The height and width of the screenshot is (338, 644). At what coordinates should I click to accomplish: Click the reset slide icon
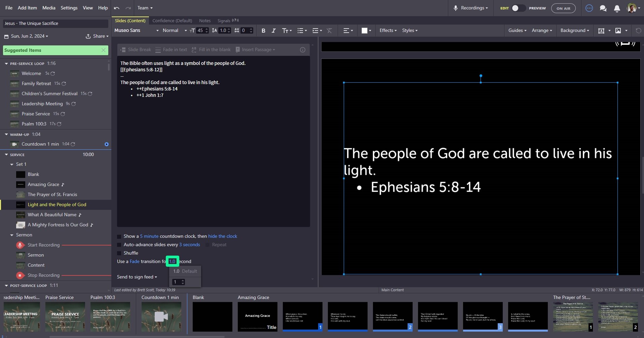(638, 31)
